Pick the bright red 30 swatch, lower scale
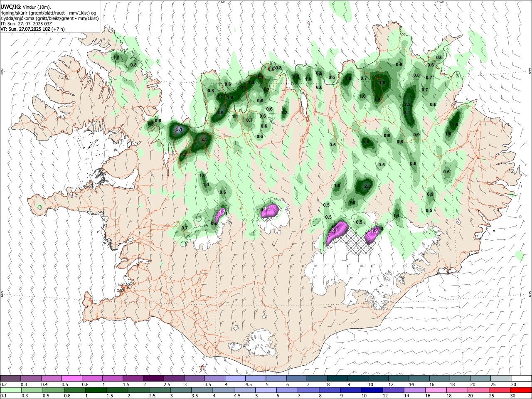The image size is (532, 399). click(x=521, y=390)
